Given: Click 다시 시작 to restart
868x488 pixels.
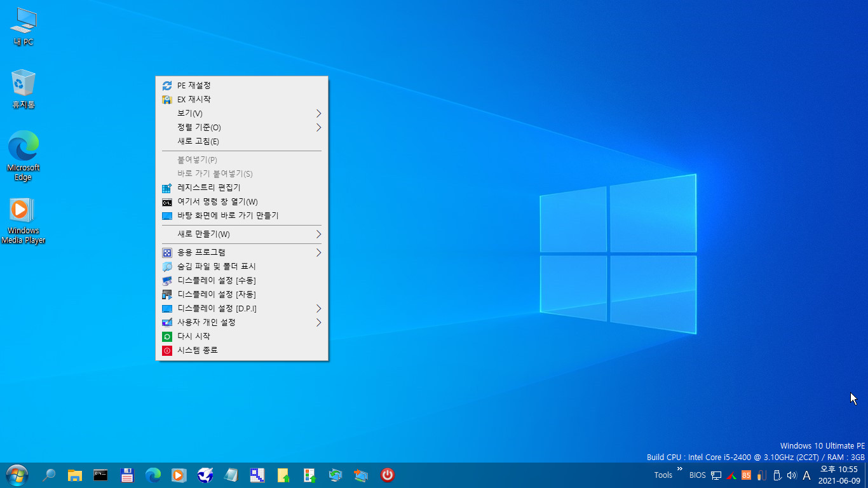Looking at the screenshot, I should pyautogui.click(x=241, y=336).
